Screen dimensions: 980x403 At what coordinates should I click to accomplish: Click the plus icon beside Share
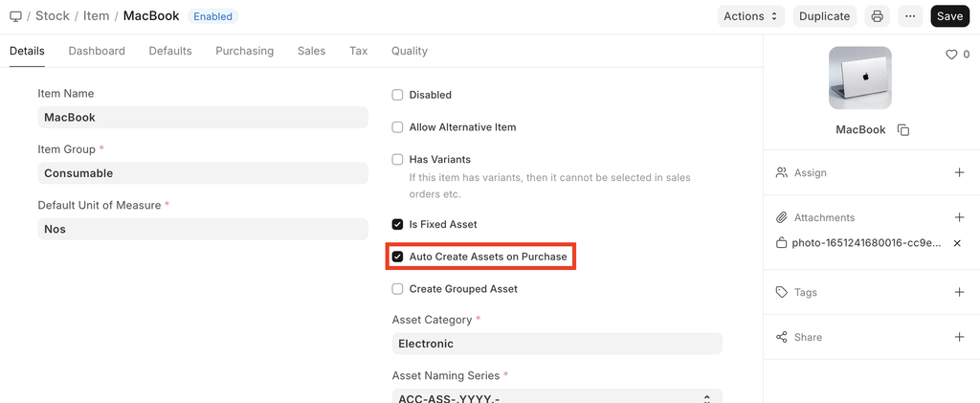[959, 337]
